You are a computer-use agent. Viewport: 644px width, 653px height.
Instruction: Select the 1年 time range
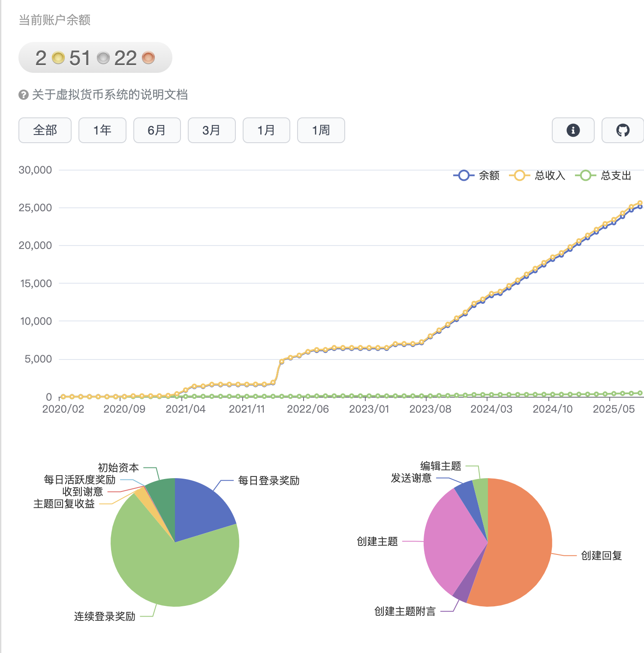[102, 130]
